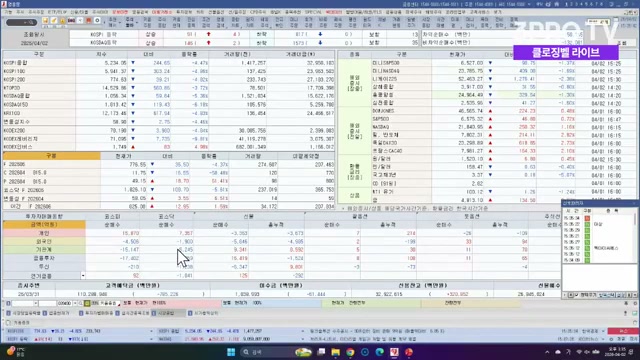Click the red-lettered icon in the top toolbar
Viewport: 640px width, 360px height.
click(71, 20)
